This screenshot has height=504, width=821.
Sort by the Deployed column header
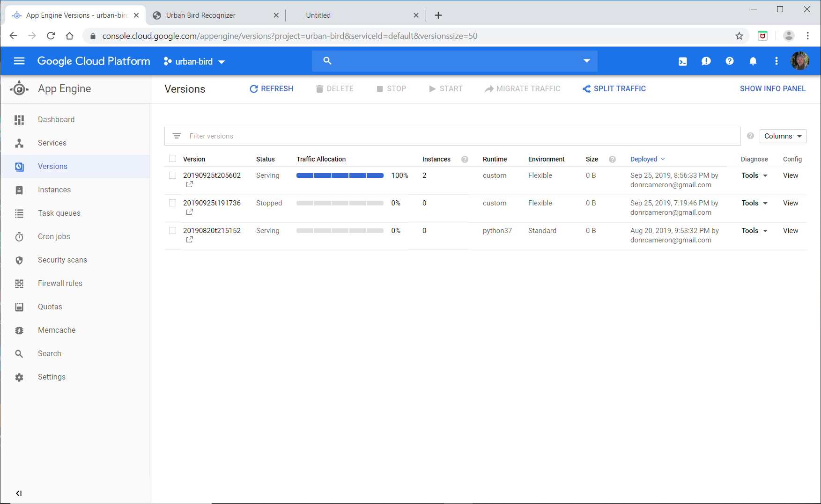pyautogui.click(x=647, y=159)
